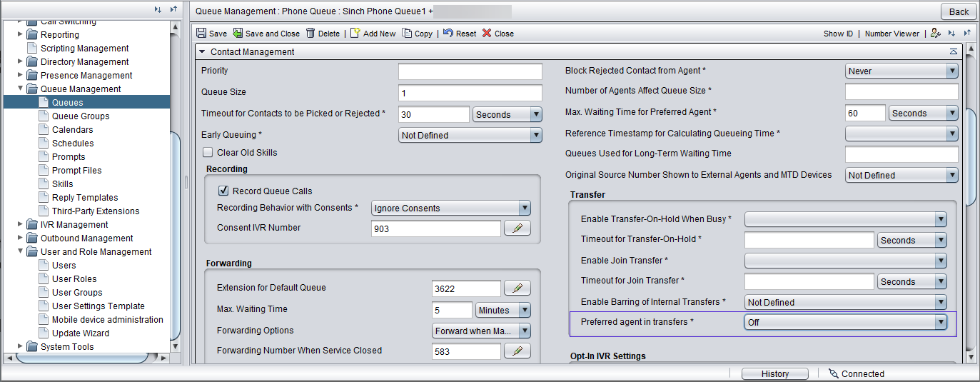
Task: Expand the IVR Management tree folder
Action: [x=21, y=224]
